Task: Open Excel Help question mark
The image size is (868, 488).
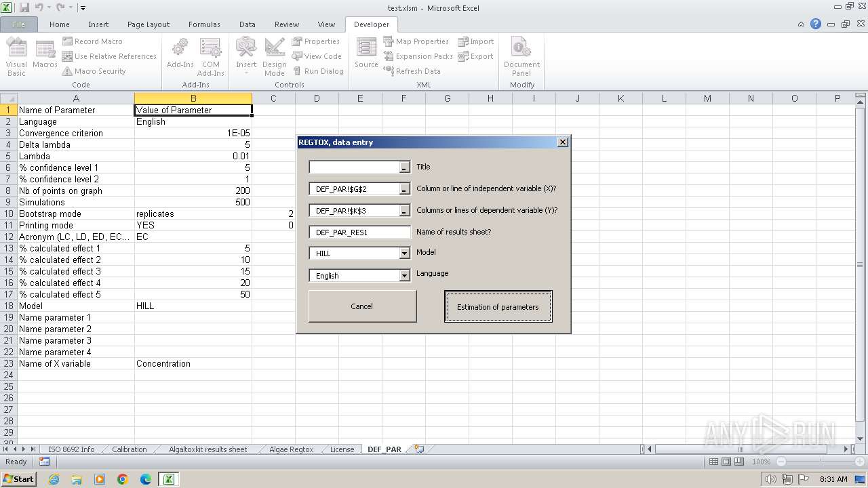Action: pos(816,24)
